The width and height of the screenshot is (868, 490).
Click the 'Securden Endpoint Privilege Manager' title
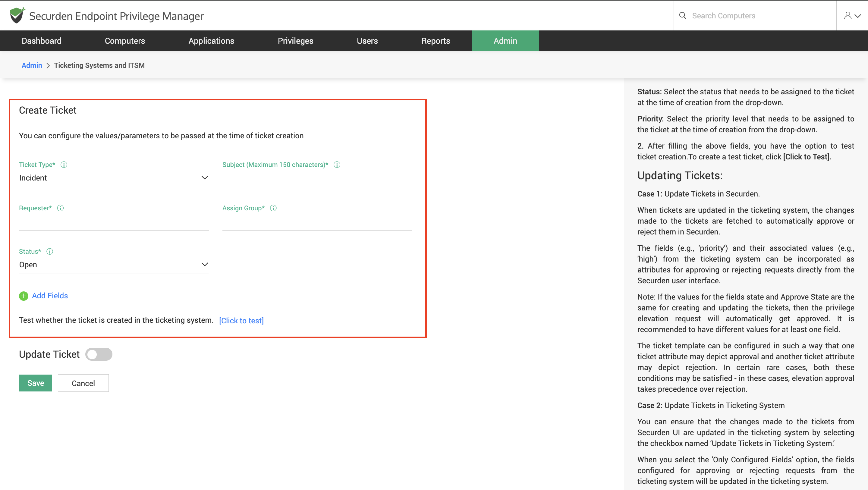pos(116,16)
